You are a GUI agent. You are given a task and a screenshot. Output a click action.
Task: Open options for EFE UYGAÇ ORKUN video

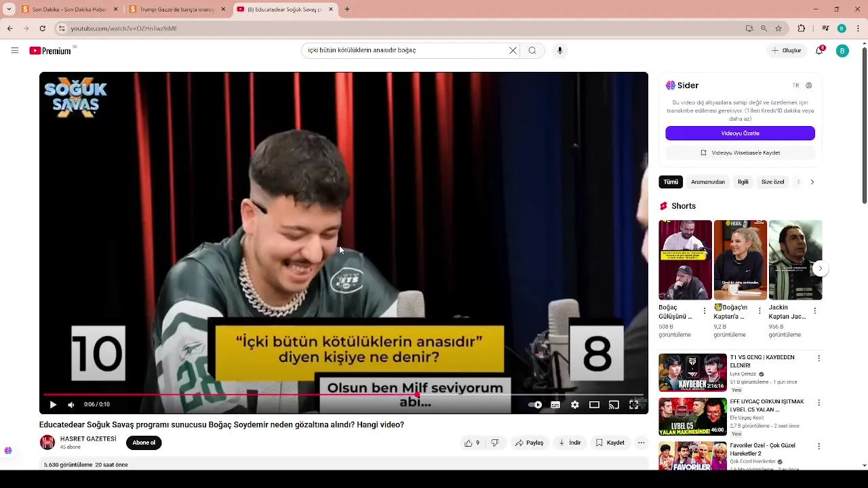point(818,403)
